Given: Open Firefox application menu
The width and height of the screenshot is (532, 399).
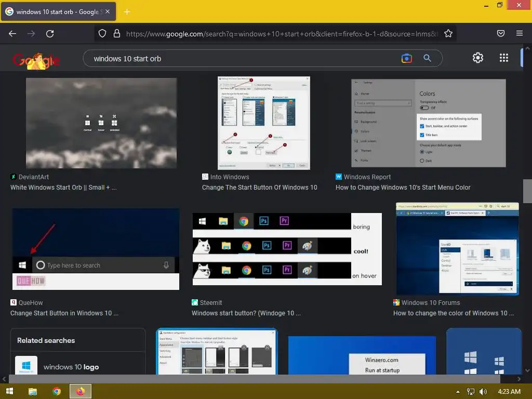Looking at the screenshot, I should coord(519,33).
